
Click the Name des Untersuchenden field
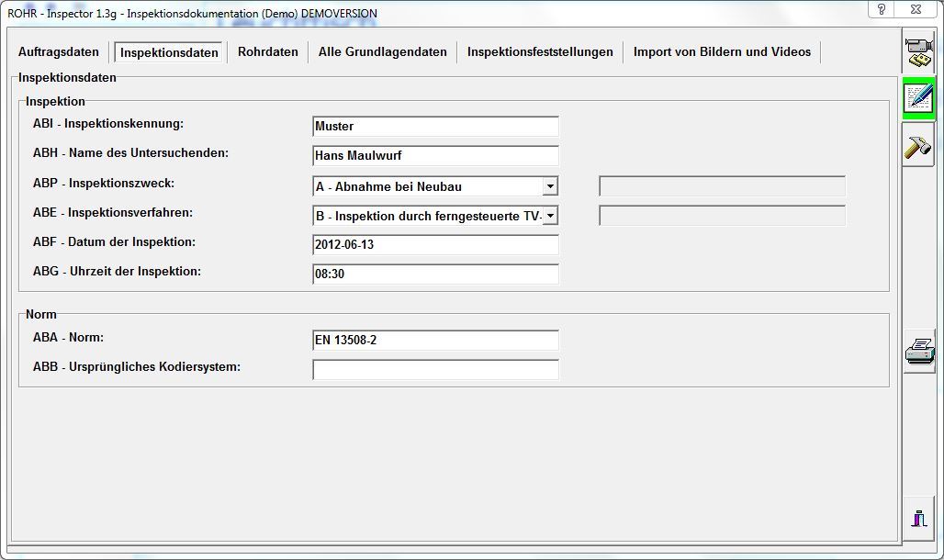pos(435,156)
